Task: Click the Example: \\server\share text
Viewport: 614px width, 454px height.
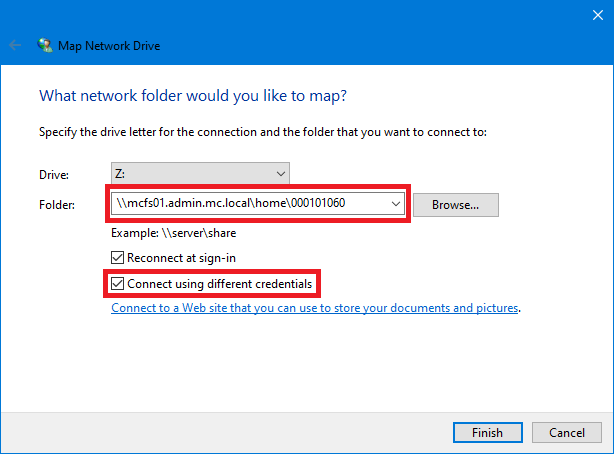Action: coord(173,233)
